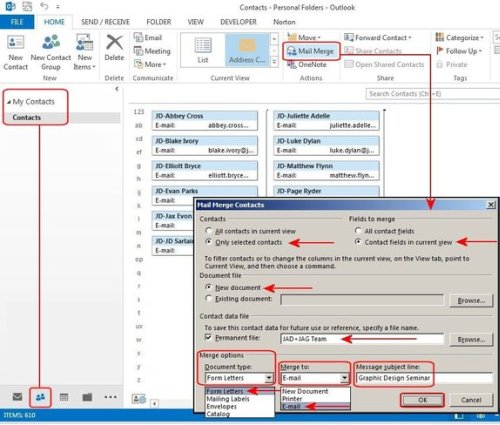Switch to the VIEW tab
Viewport: 500px width, 425px height.
[x=195, y=22]
